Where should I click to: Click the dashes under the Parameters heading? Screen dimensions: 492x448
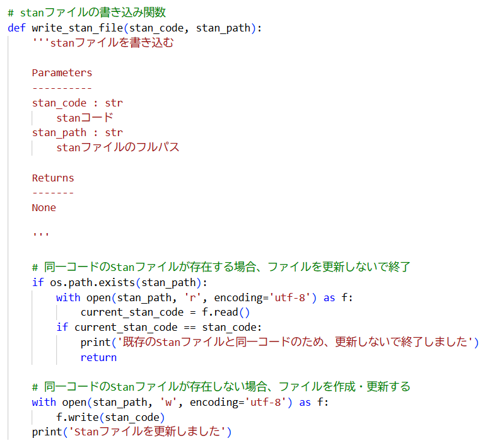coord(62,88)
